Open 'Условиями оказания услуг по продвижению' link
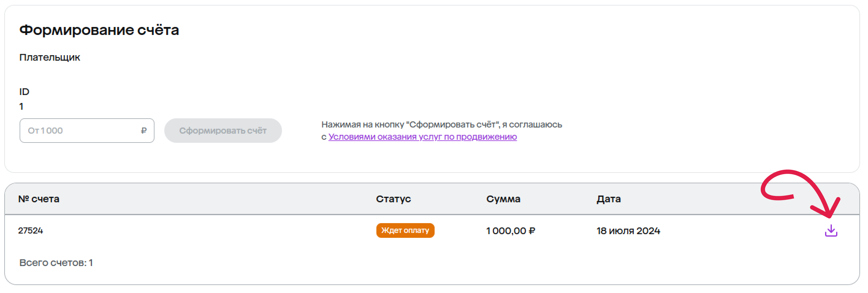 [x=423, y=137]
